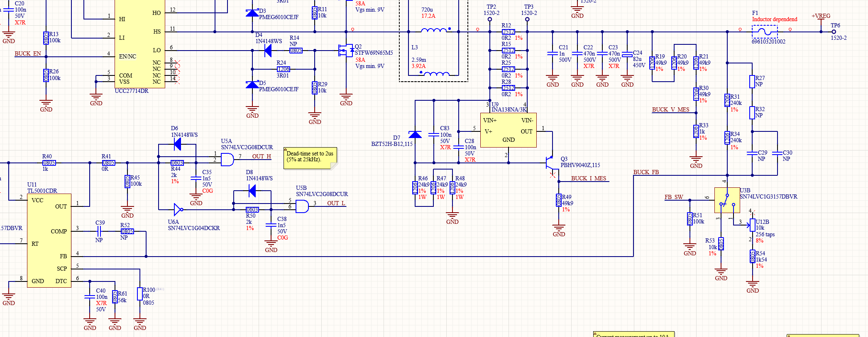
Task: Select the U5B AND gate symbol
Action: tap(302, 206)
